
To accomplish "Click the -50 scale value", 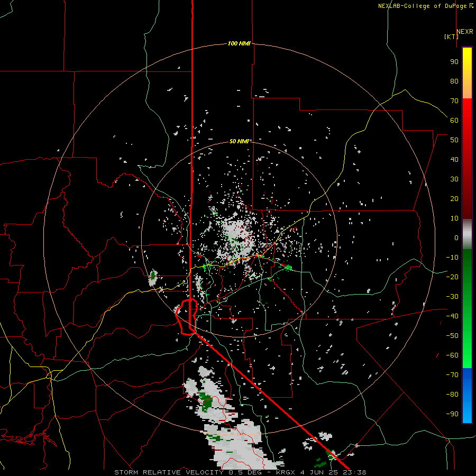I will click(x=452, y=335).
